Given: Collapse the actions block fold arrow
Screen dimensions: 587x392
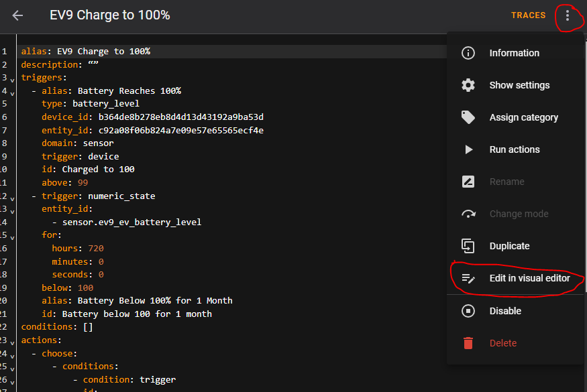Looking at the screenshot, I should 12,342.
